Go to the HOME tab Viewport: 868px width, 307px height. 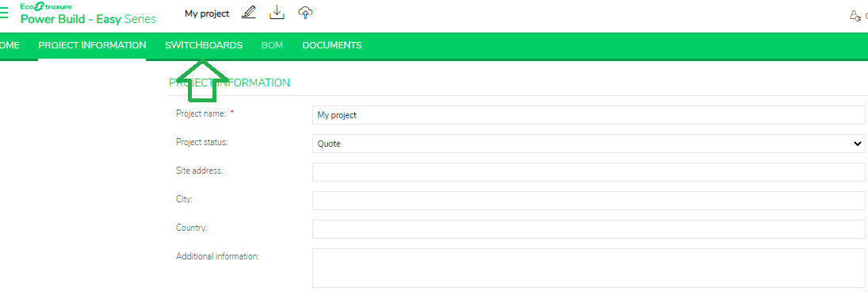(x=10, y=45)
